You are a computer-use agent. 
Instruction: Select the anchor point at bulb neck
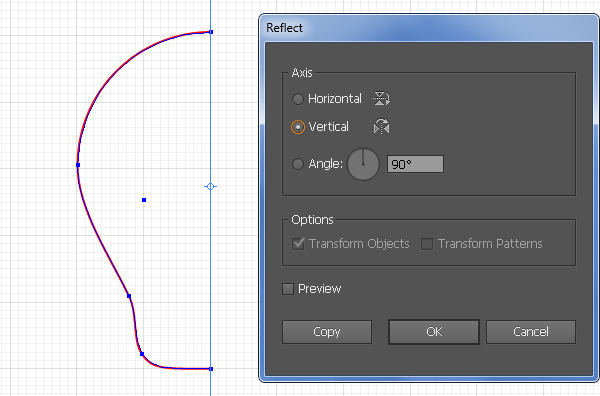tap(129, 296)
